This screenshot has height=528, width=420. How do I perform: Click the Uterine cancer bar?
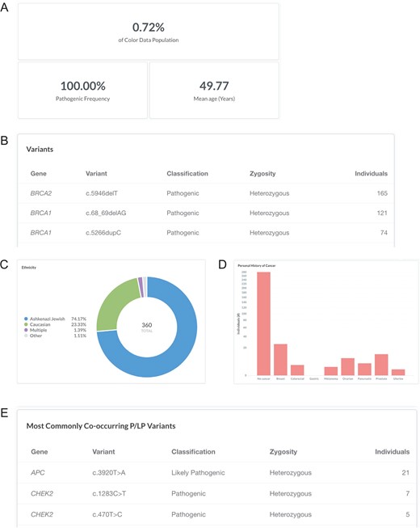[x=398, y=372]
